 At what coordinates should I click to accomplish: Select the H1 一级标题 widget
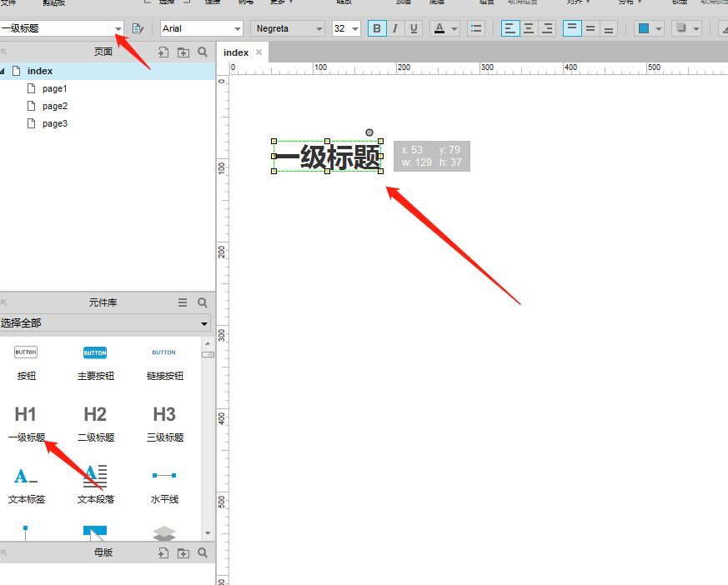click(x=26, y=424)
